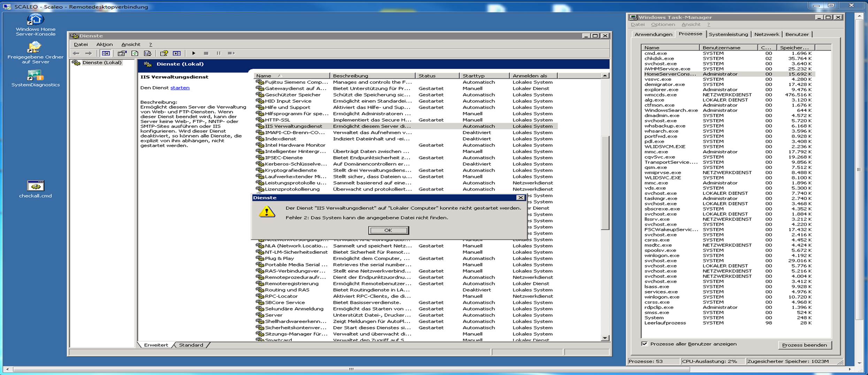This screenshot has width=868, height=375.
Task: Click the Refresh toolbar icon
Action: [x=135, y=53]
